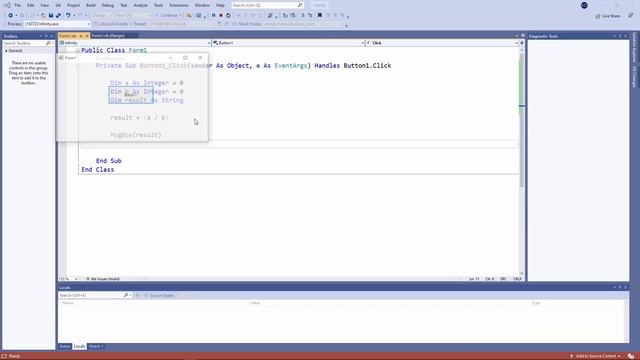Open the Window menu
Viewport: 640px width, 360px height.
[202, 5]
